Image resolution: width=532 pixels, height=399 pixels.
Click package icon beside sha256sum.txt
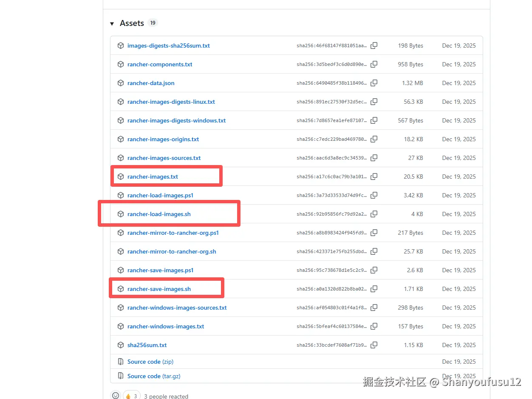pos(121,345)
